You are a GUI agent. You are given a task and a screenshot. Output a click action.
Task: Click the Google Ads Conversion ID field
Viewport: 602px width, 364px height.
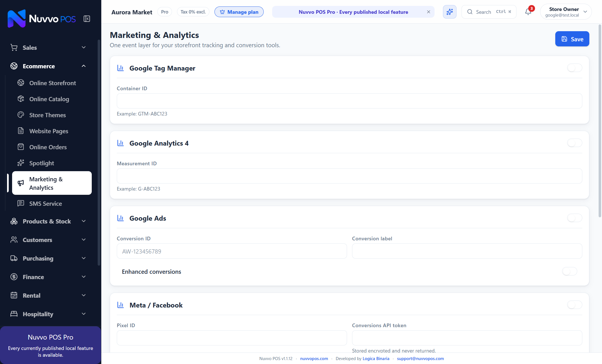coord(232,251)
